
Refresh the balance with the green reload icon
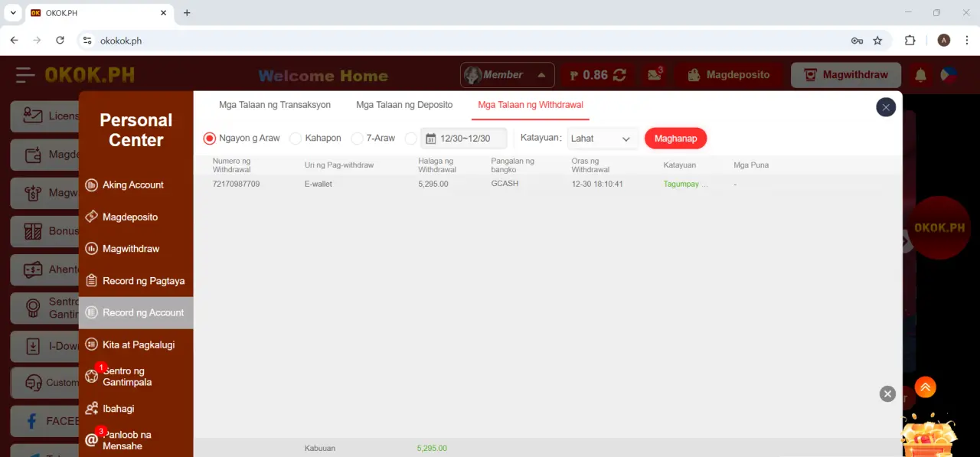point(619,75)
